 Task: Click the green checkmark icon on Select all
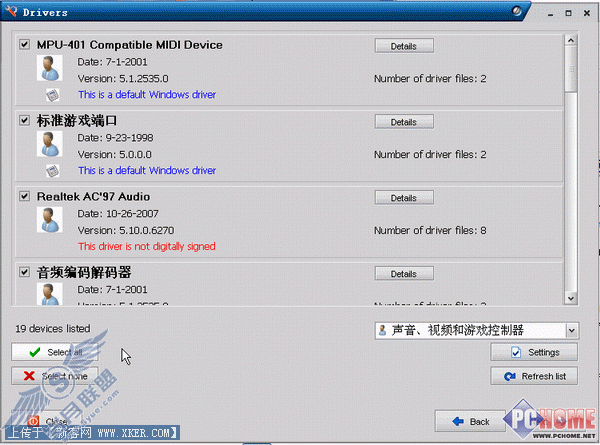pos(35,352)
